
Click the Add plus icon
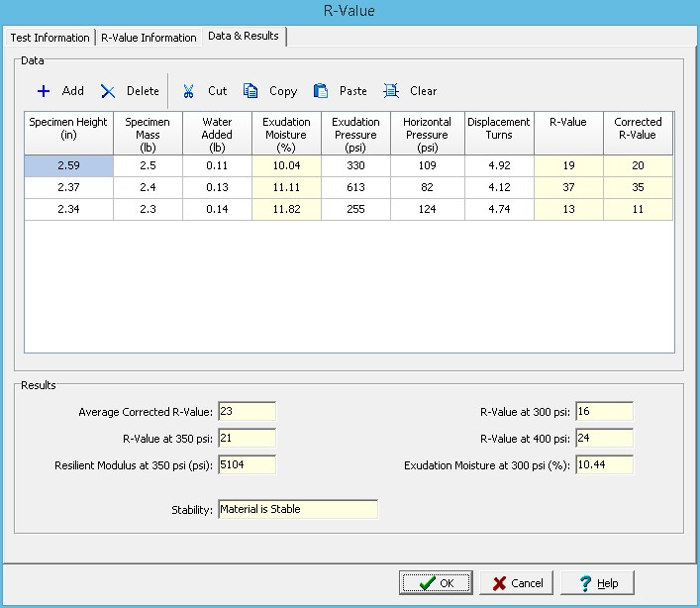pos(44,91)
